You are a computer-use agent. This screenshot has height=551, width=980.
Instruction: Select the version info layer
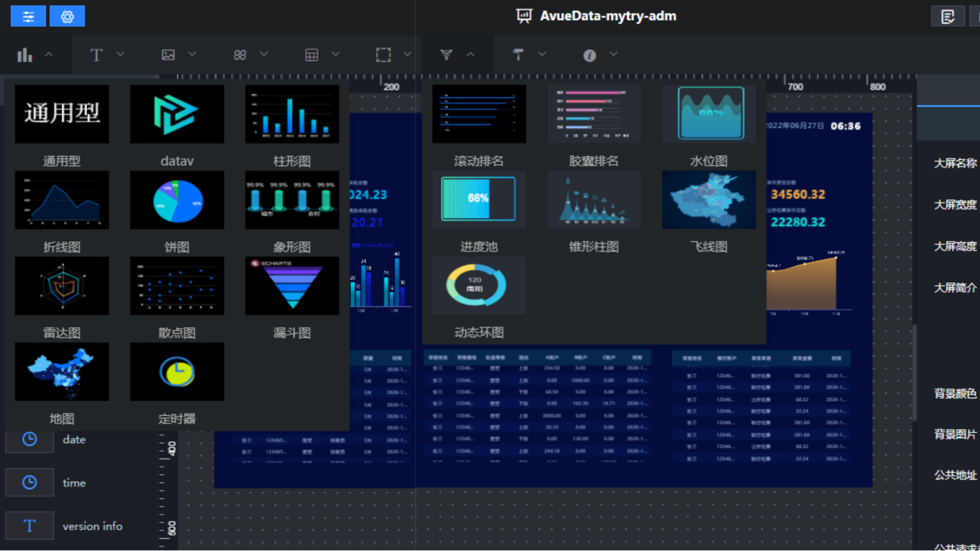(92, 526)
